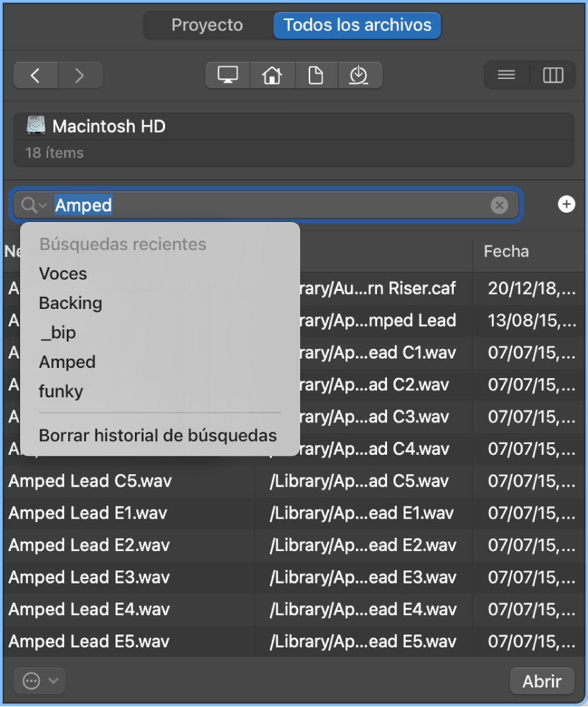Select Borrar historial de búsquedas

[158, 435]
